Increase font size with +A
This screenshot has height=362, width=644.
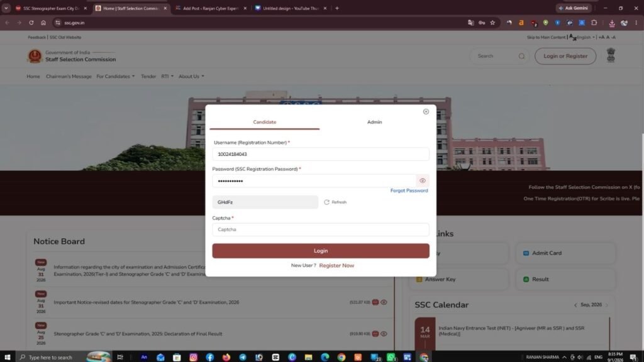[x=601, y=37]
